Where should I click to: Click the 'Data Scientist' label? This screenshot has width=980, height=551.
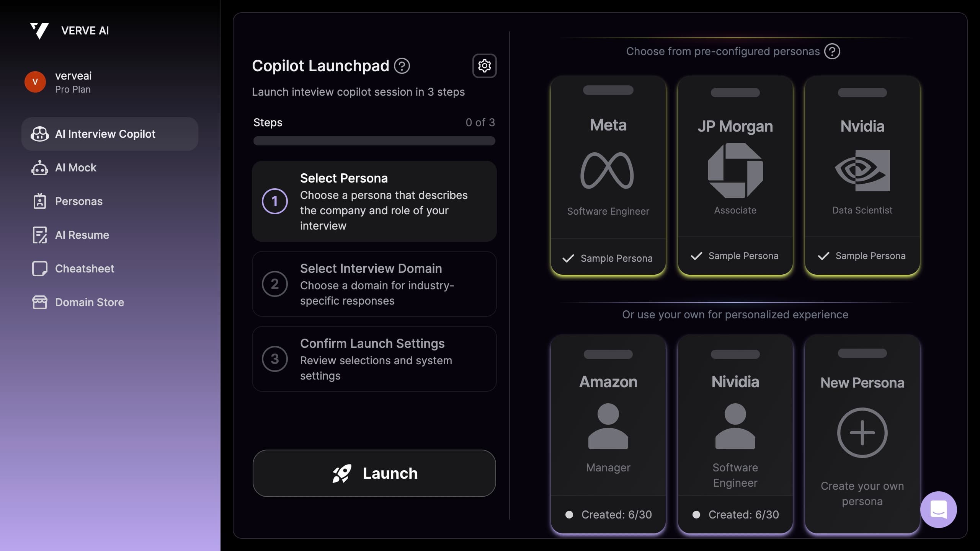[862, 210]
